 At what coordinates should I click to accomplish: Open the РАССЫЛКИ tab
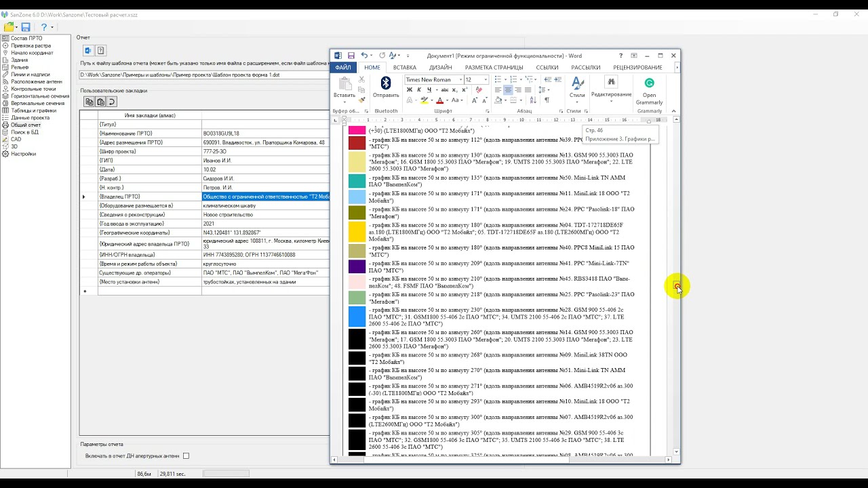coord(586,67)
